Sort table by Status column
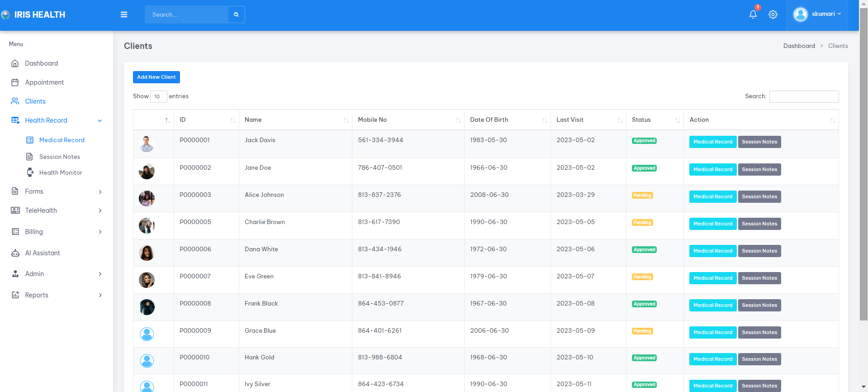868x392 pixels. (655, 120)
